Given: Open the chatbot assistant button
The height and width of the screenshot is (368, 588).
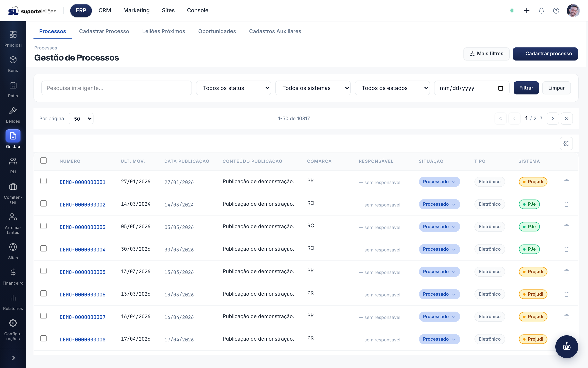Looking at the screenshot, I should coord(567,346).
